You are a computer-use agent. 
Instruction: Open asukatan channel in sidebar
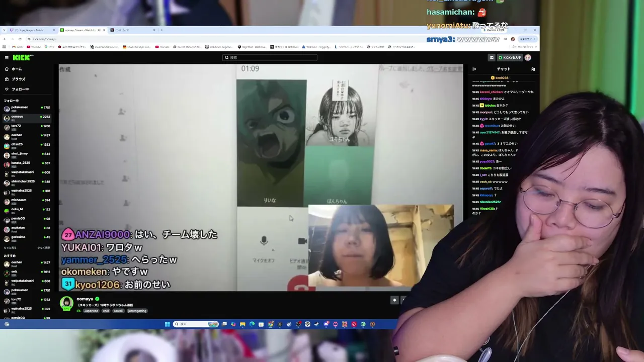[27, 228]
